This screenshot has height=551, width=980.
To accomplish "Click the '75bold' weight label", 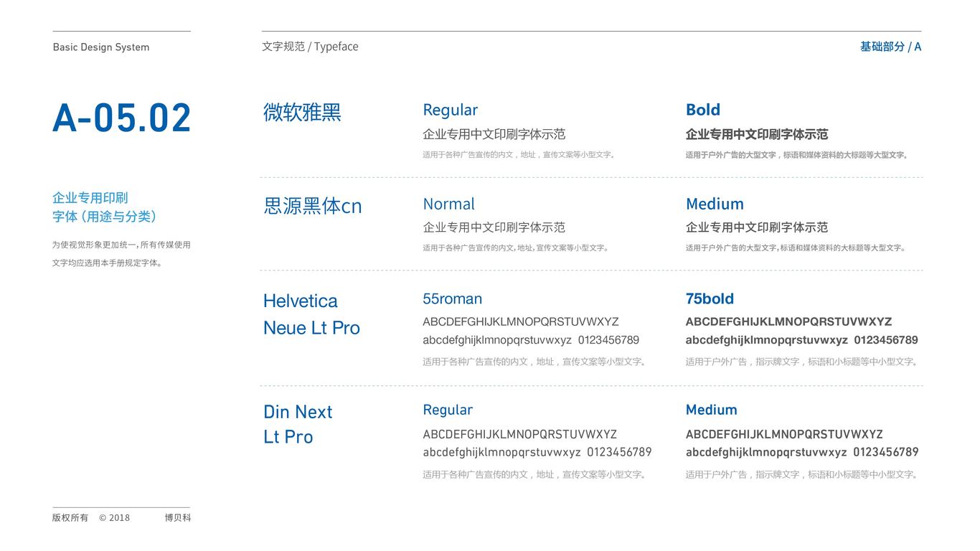I will click(710, 298).
